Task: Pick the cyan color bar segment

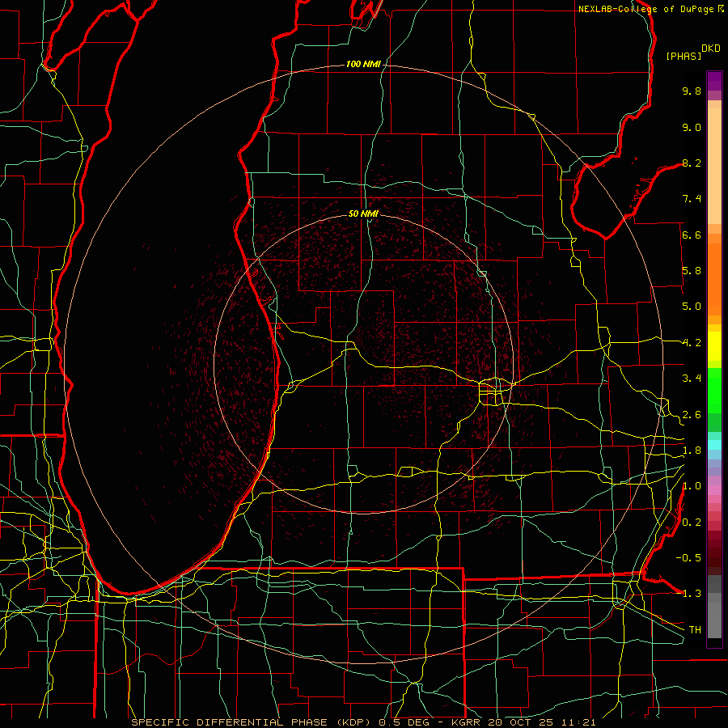Action: 714,445
